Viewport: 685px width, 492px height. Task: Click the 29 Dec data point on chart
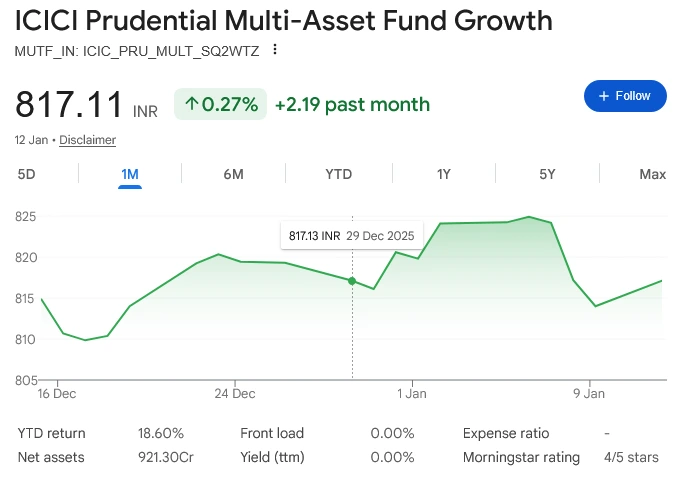coord(352,281)
